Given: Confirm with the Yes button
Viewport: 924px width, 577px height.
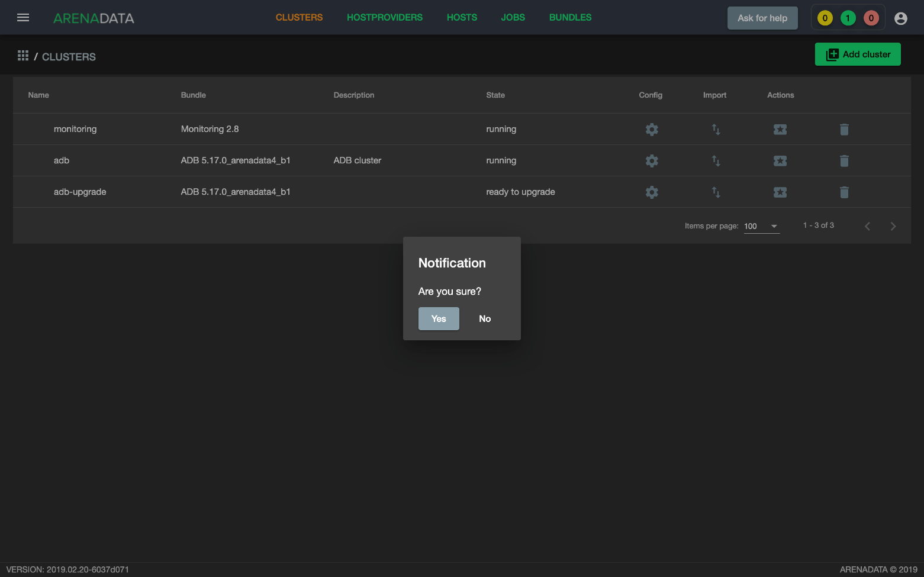Looking at the screenshot, I should (439, 318).
